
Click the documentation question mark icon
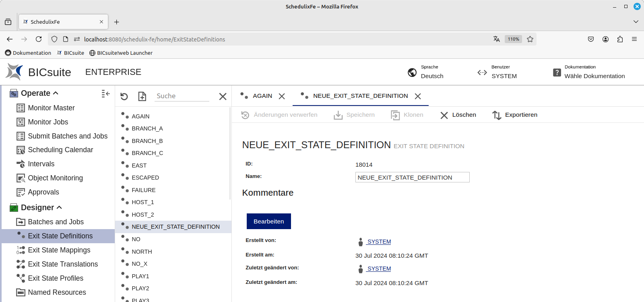pyautogui.click(x=557, y=72)
